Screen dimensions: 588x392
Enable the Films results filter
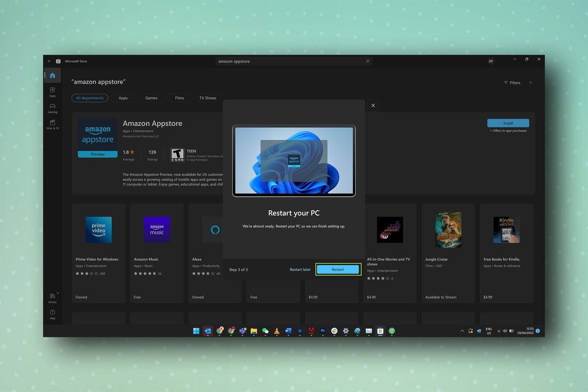coord(179,98)
